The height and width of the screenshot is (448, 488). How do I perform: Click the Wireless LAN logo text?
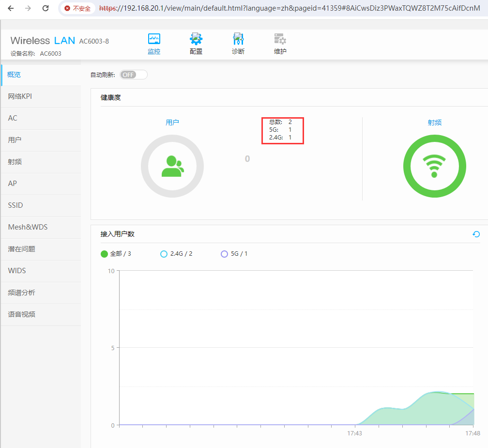click(43, 41)
